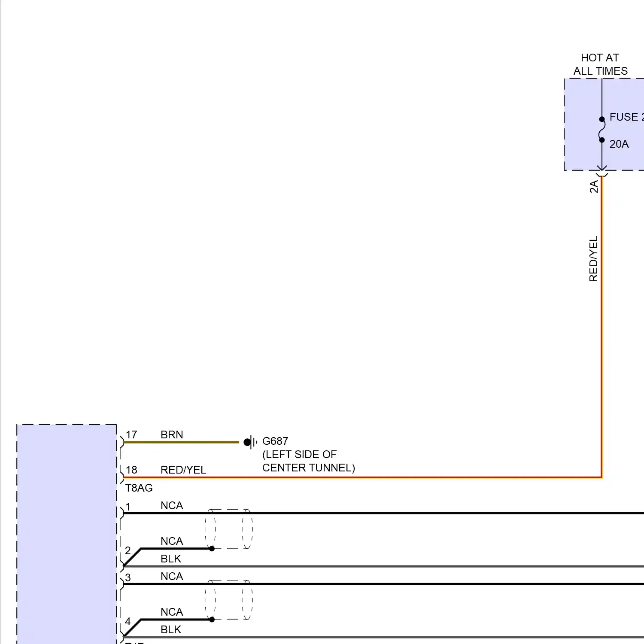This screenshot has width=644, height=644.
Task: Click the brown ground wire at pin 17
Action: click(x=181, y=442)
